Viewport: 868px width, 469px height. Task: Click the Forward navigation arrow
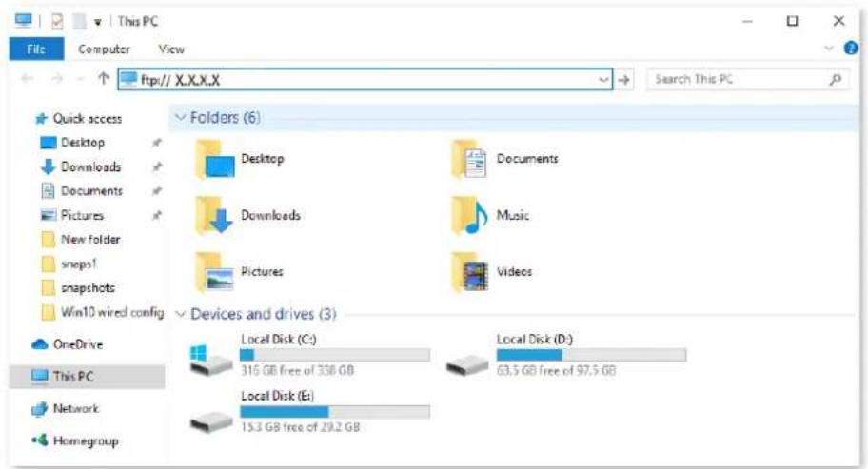click(x=57, y=79)
